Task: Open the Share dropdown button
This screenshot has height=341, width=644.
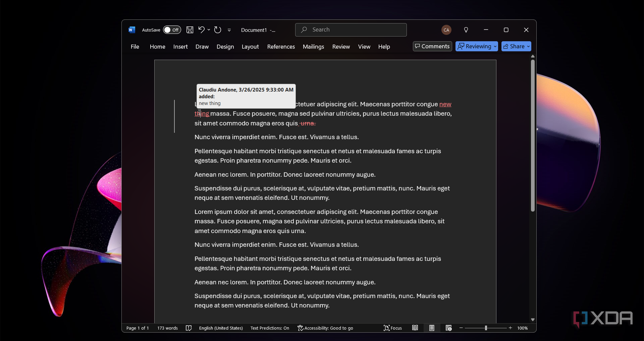Action: pos(516,46)
